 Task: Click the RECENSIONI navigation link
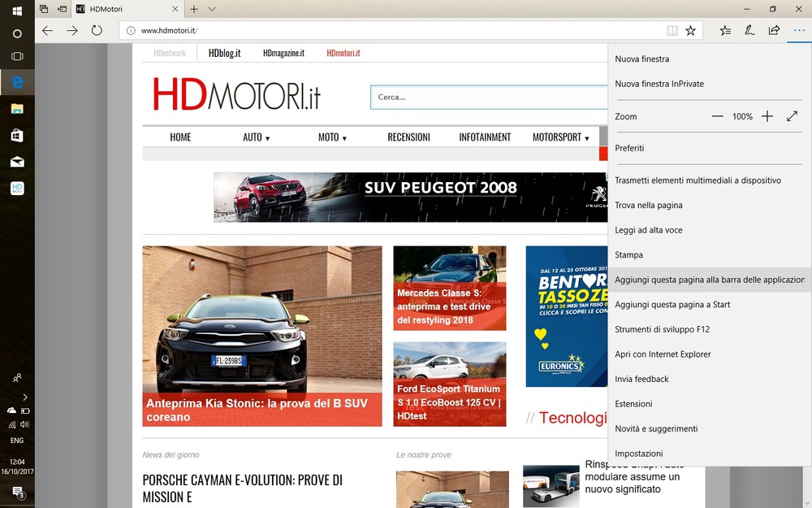click(408, 137)
